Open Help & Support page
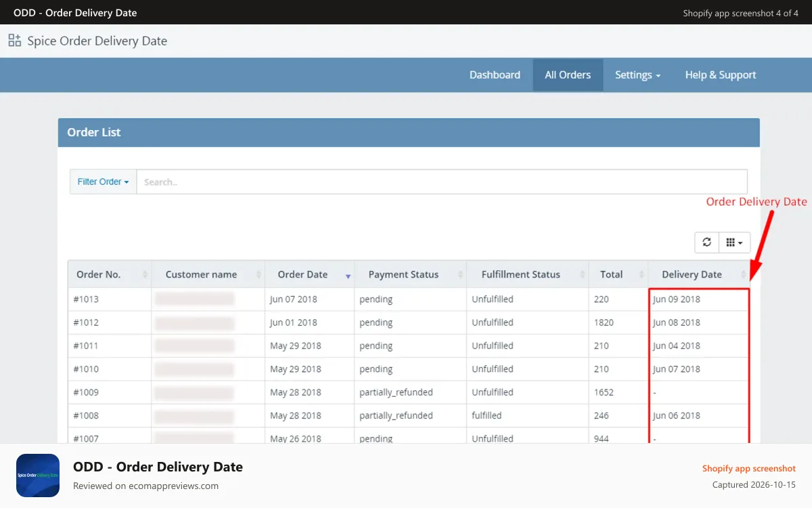The width and height of the screenshot is (812, 508). pos(720,75)
